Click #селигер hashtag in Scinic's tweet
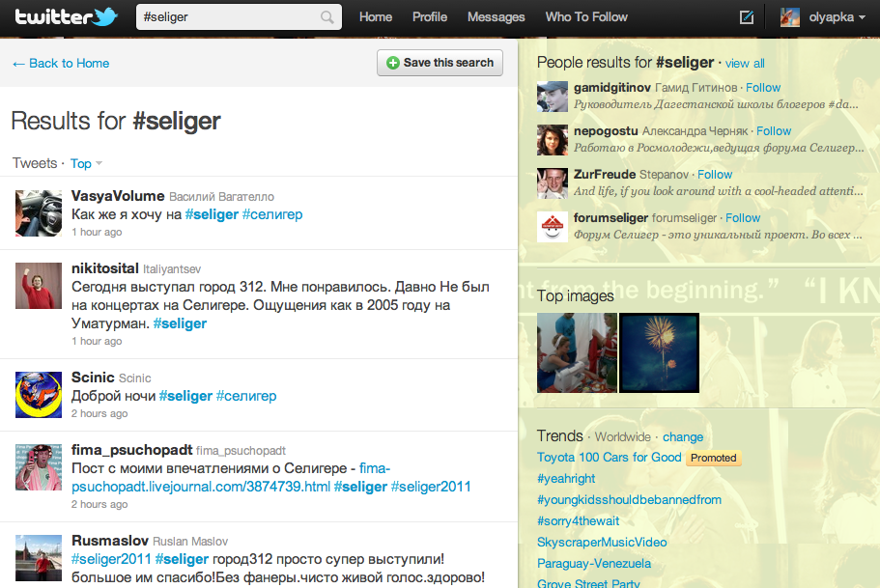 coord(246,396)
